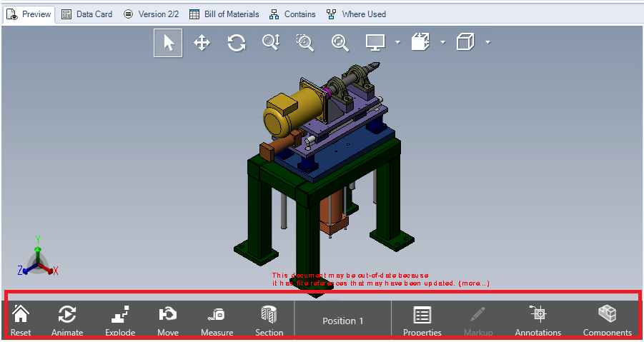The width and height of the screenshot is (644, 342).
Task: Show Annotations
Action: (538, 321)
